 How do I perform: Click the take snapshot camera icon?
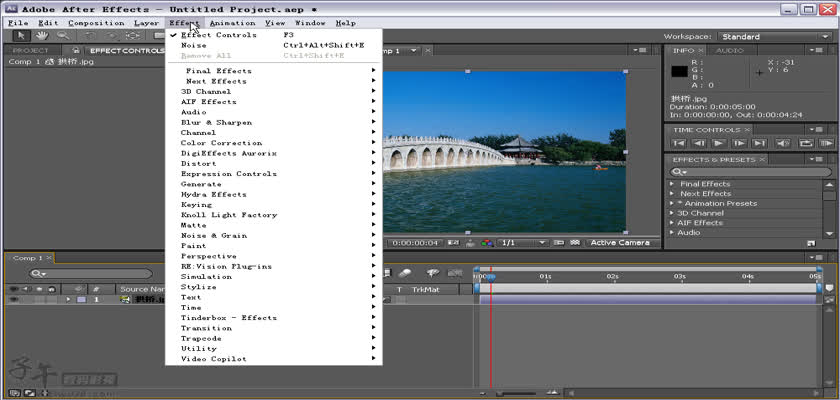pyautogui.click(x=454, y=243)
